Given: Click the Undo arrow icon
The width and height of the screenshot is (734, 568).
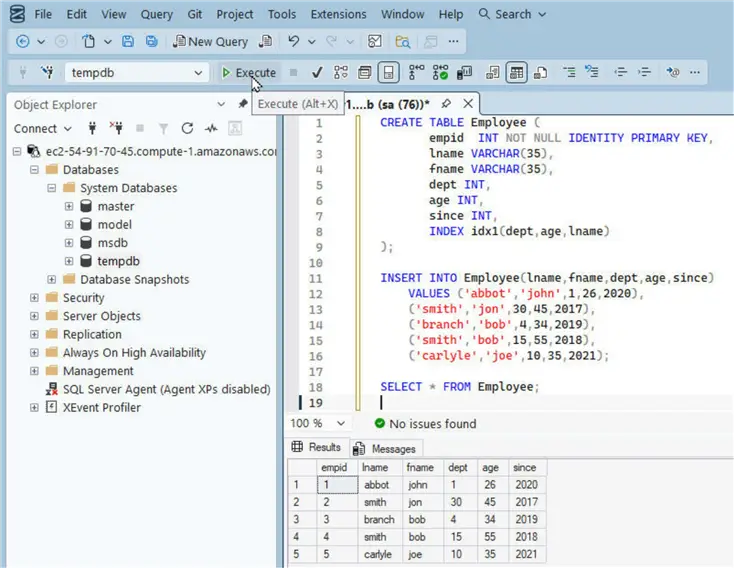Looking at the screenshot, I should point(294,42).
